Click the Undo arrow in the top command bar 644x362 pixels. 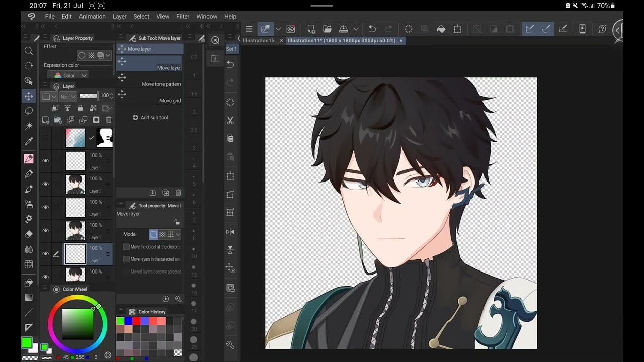[x=372, y=29]
